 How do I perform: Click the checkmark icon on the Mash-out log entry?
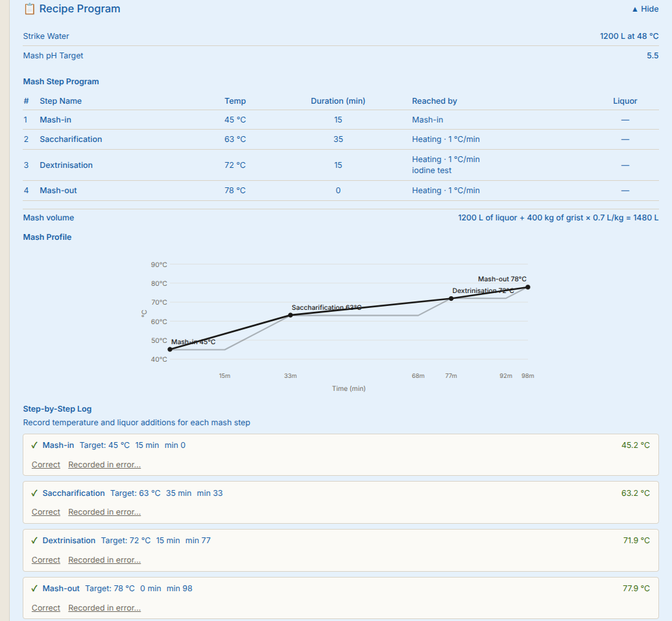pyautogui.click(x=34, y=589)
